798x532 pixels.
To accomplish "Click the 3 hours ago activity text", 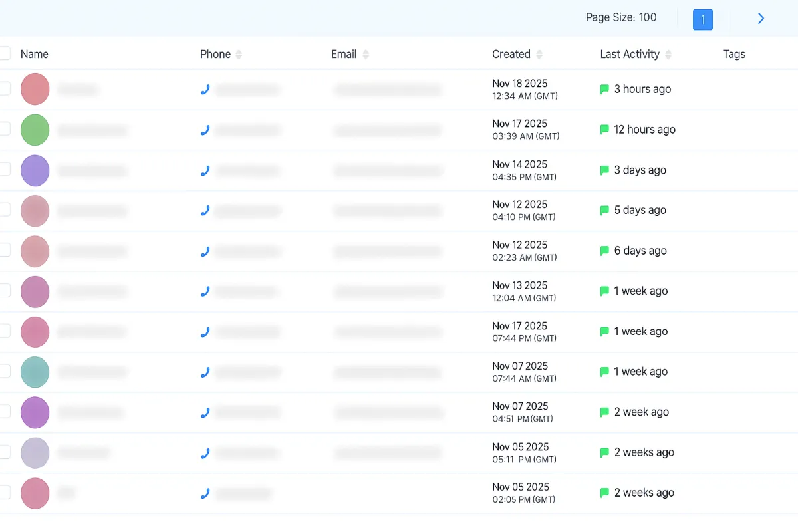I will pyautogui.click(x=642, y=89).
